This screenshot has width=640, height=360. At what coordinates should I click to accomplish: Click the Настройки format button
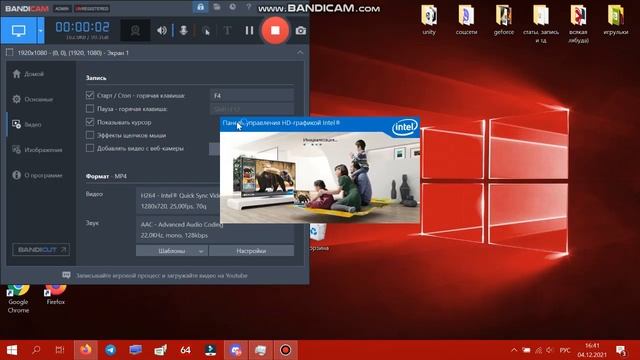pyautogui.click(x=251, y=251)
